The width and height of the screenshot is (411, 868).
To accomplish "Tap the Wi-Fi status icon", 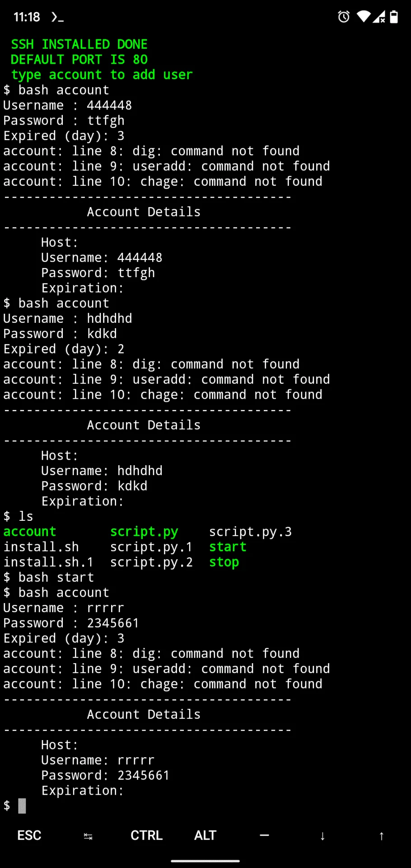I will (364, 17).
